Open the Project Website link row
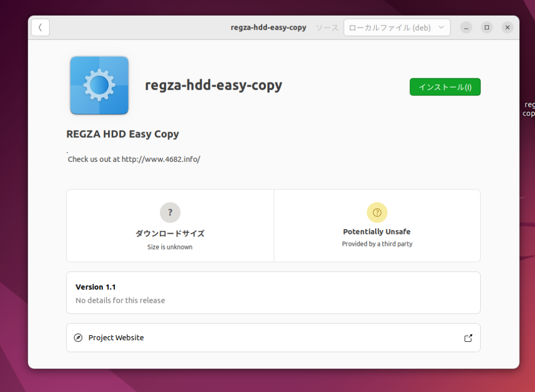Viewport: 535px width, 392px height. click(x=273, y=338)
